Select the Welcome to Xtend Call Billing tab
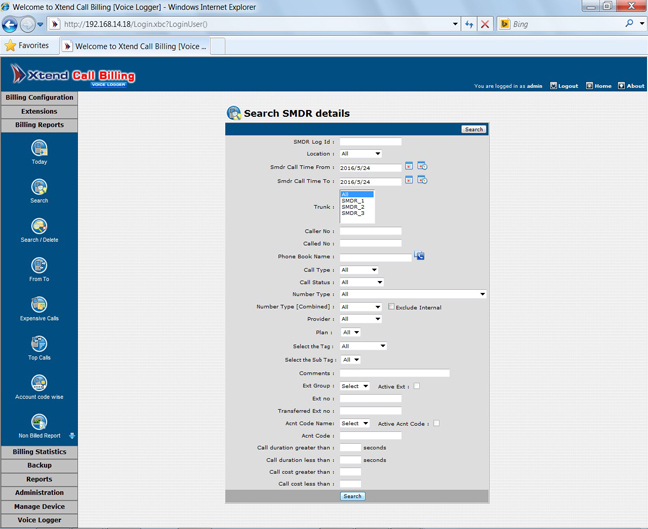The image size is (648, 529). (136, 46)
